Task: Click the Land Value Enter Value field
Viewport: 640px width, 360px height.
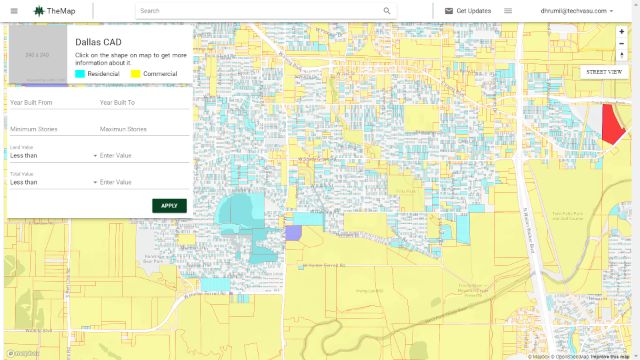Action: point(144,156)
